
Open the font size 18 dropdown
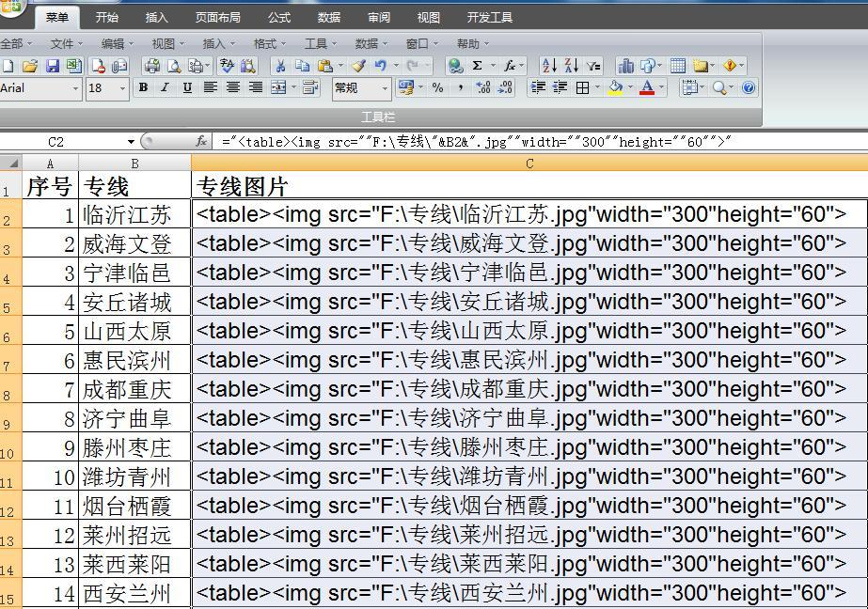[122, 88]
